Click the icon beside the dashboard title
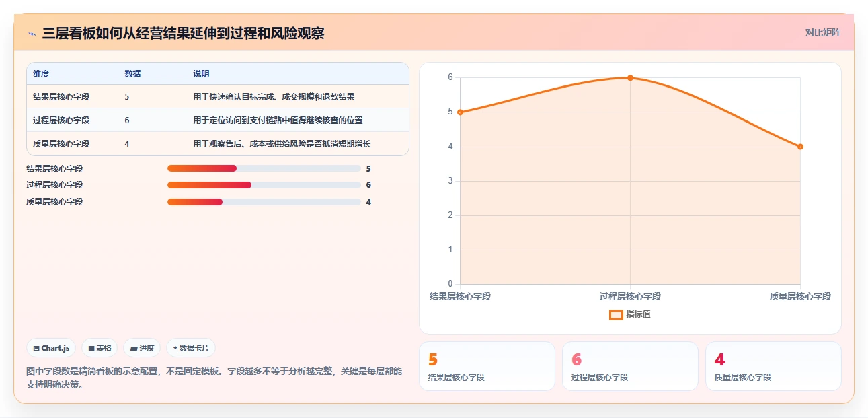 32,33
